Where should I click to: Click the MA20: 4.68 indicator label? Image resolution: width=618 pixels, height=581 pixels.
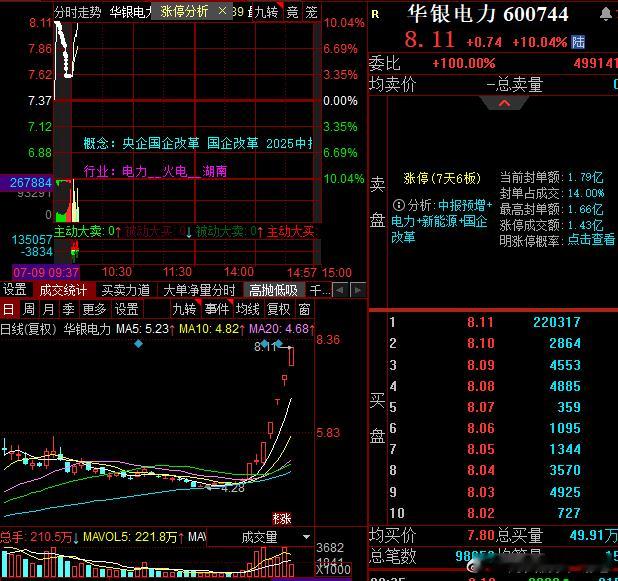point(279,328)
